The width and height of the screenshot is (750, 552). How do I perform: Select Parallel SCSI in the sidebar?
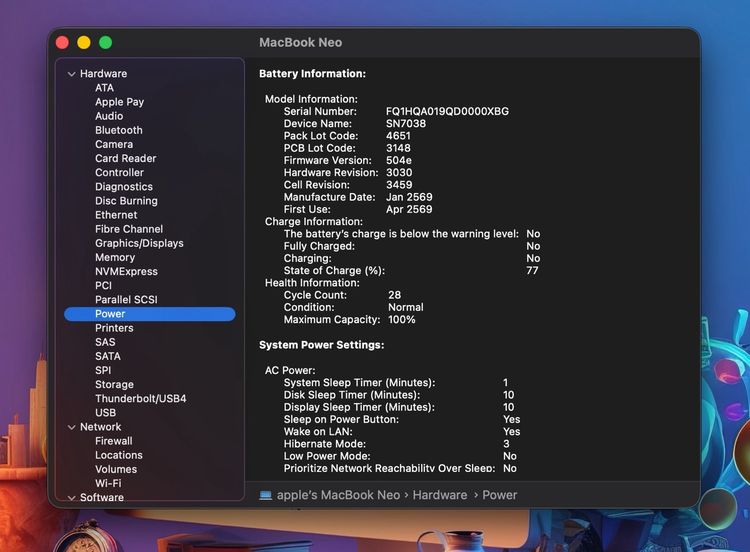126,300
